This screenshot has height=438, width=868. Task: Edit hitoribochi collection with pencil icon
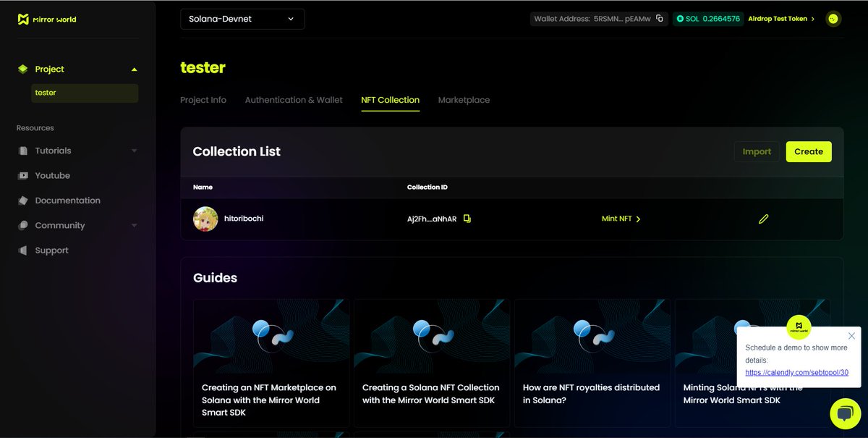(x=763, y=219)
